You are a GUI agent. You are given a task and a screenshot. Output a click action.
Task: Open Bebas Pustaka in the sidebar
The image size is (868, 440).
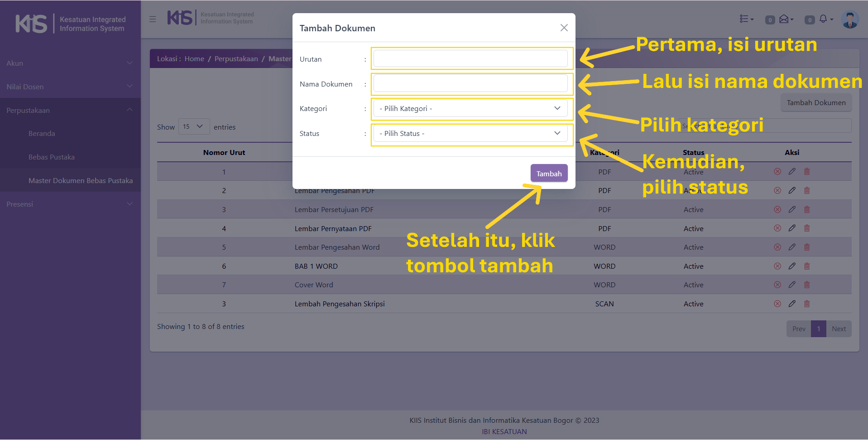pos(52,157)
